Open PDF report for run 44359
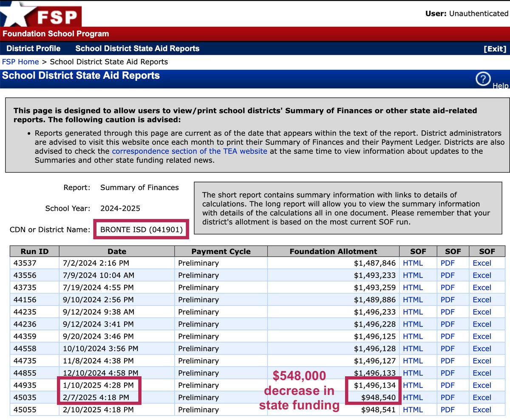Viewport: 510px width, 420px height. click(448, 336)
